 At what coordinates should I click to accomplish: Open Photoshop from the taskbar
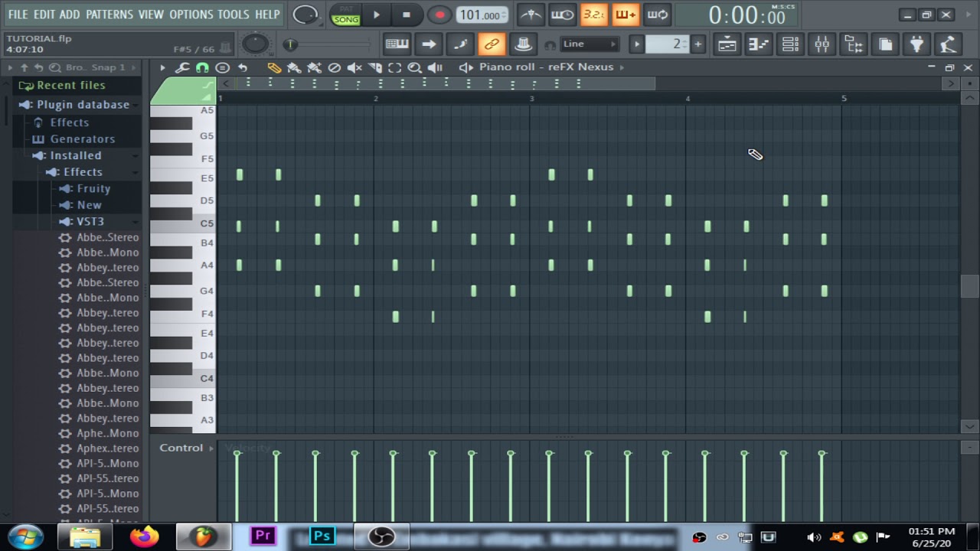322,536
